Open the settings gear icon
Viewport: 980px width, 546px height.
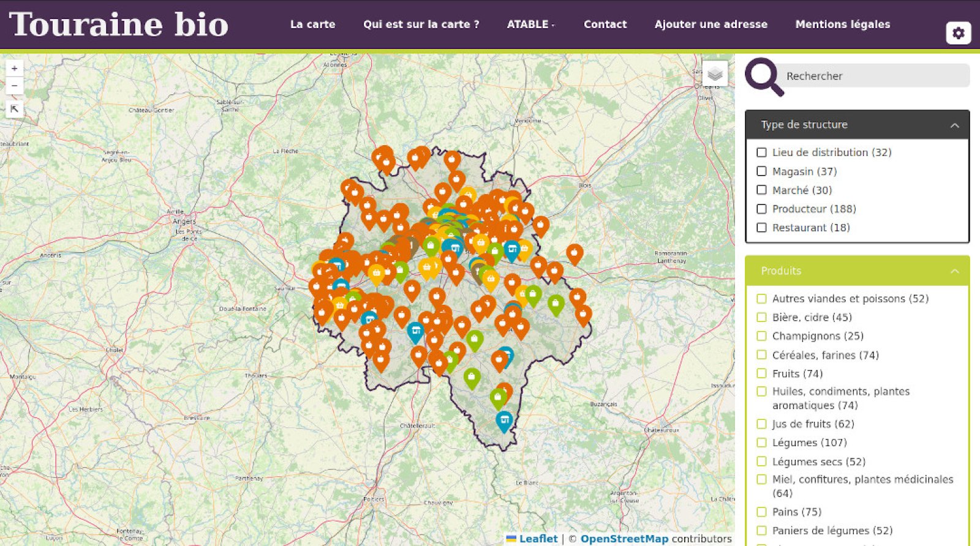pos(958,33)
